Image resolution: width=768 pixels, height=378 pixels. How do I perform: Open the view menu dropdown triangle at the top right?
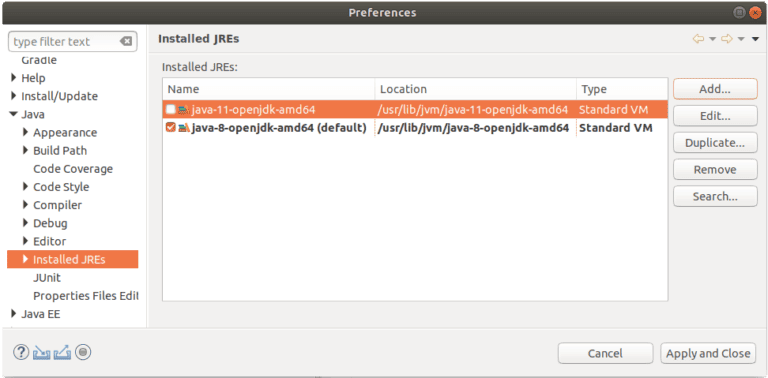click(755, 39)
